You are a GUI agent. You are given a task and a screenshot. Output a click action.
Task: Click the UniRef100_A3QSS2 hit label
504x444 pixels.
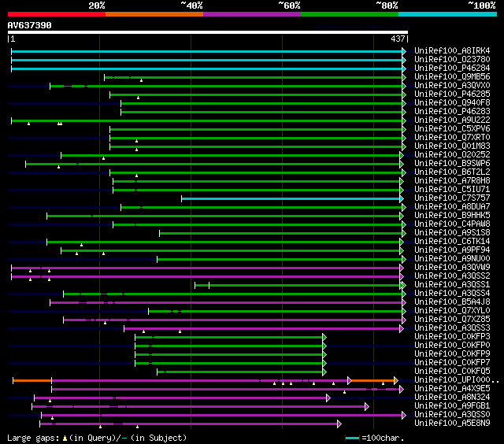pyautogui.click(x=452, y=276)
